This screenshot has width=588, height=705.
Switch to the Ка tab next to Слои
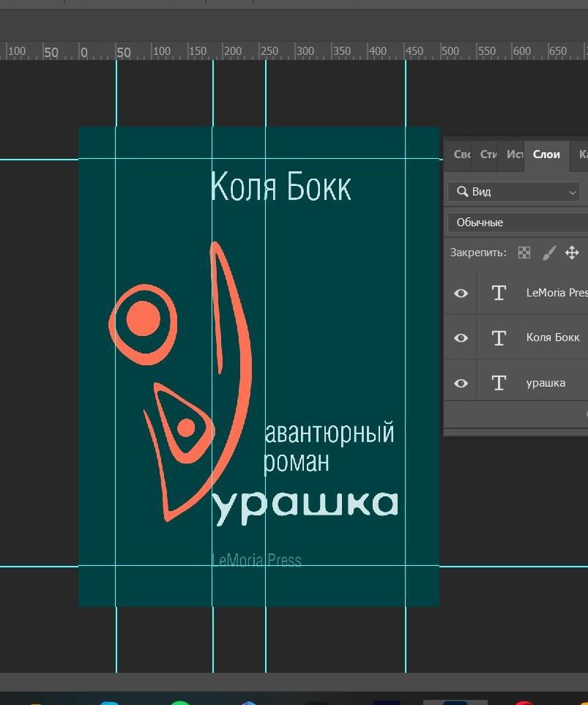[582, 154]
